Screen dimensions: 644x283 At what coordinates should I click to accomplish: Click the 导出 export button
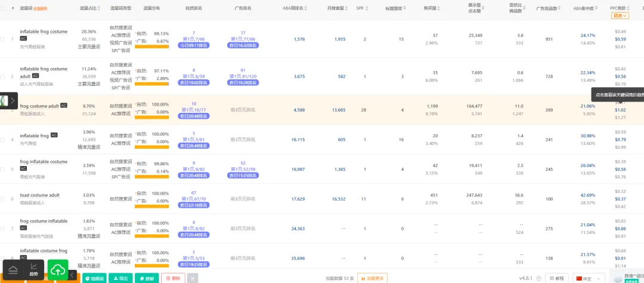click(x=120, y=278)
